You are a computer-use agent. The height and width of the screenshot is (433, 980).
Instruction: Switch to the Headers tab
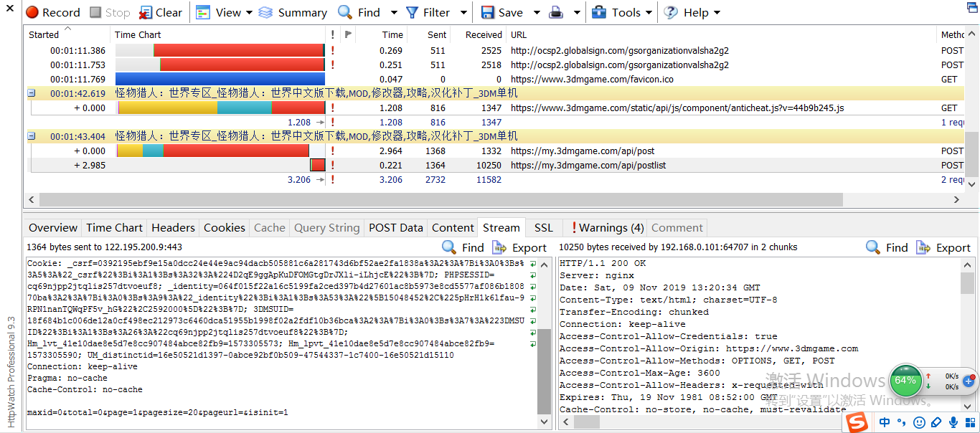pos(173,227)
